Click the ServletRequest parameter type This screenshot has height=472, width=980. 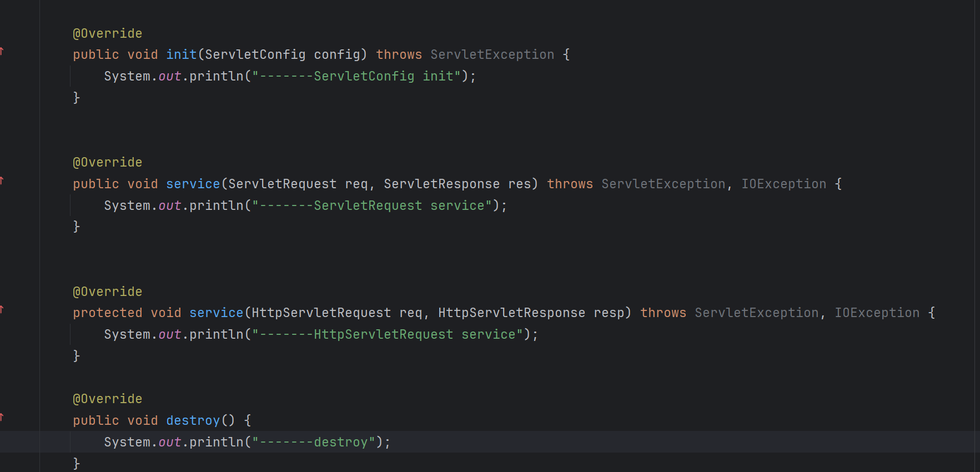click(283, 184)
